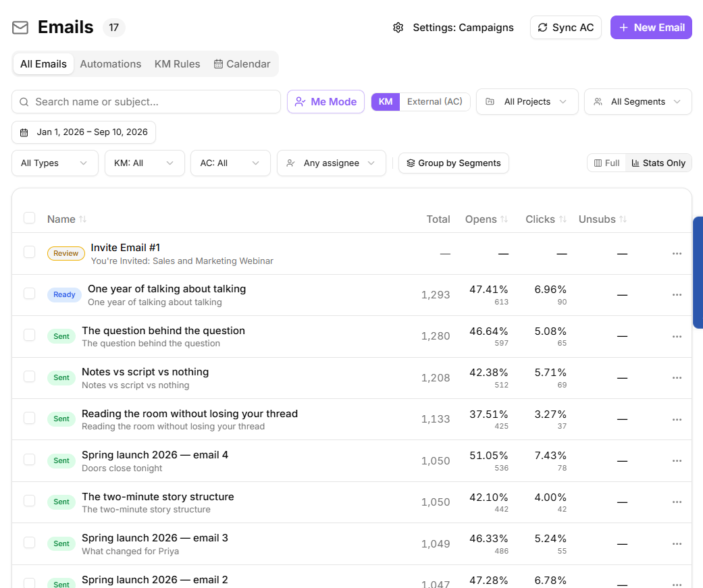Open row menu for Invite Email #1
The width and height of the screenshot is (703, 588).
click(x=677, y=254)
